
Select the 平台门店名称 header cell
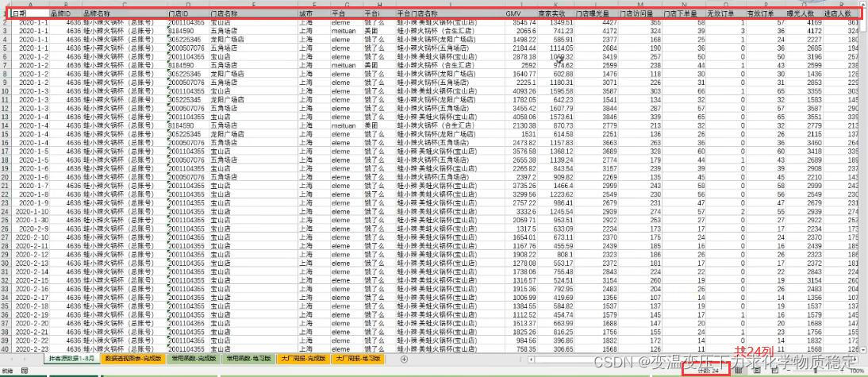pyautogui.click(x=450, y=12)
